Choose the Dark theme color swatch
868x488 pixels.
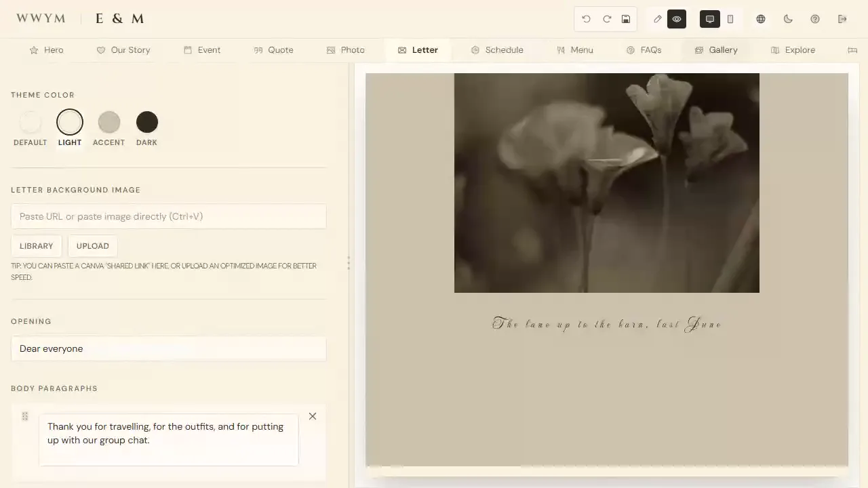pos(147,123)
